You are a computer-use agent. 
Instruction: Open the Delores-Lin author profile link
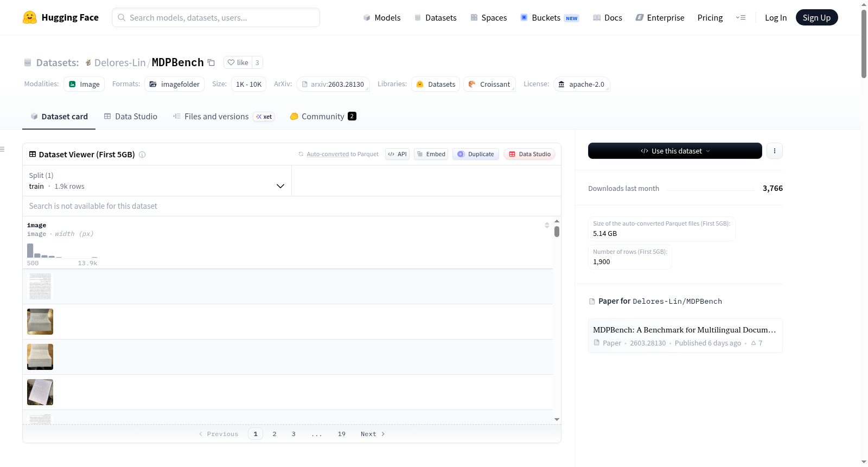click(120, 62)
